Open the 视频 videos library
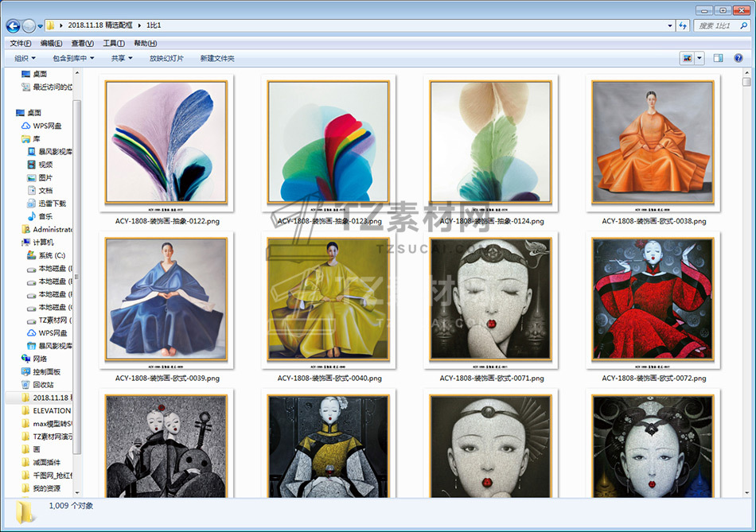The height and width of the screenshot is (532, 756). [45, 165]
